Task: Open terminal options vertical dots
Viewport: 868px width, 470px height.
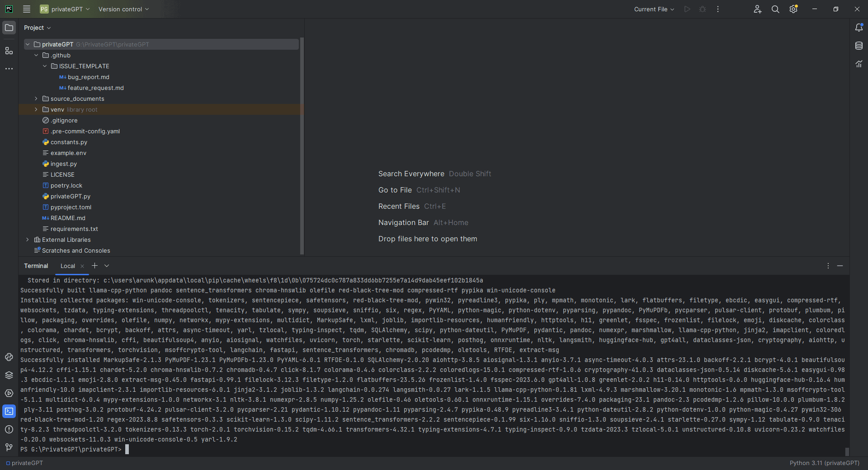Action: tap(828, 266)
